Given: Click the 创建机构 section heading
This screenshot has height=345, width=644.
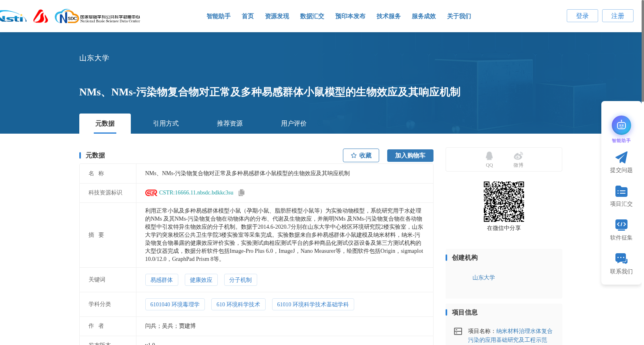Looking at the screenshot, I should pyautogui.click(x=465, y=258).
